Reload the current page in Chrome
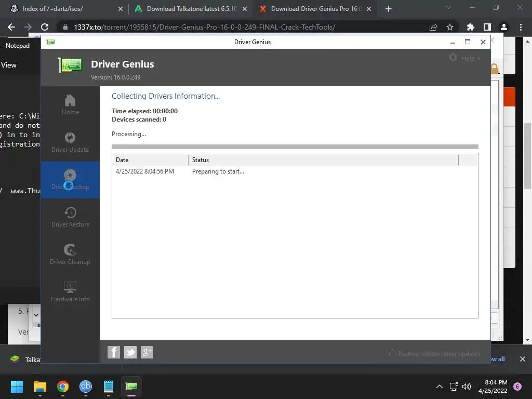This screenshot has width=532, height=399. point(45,27)
